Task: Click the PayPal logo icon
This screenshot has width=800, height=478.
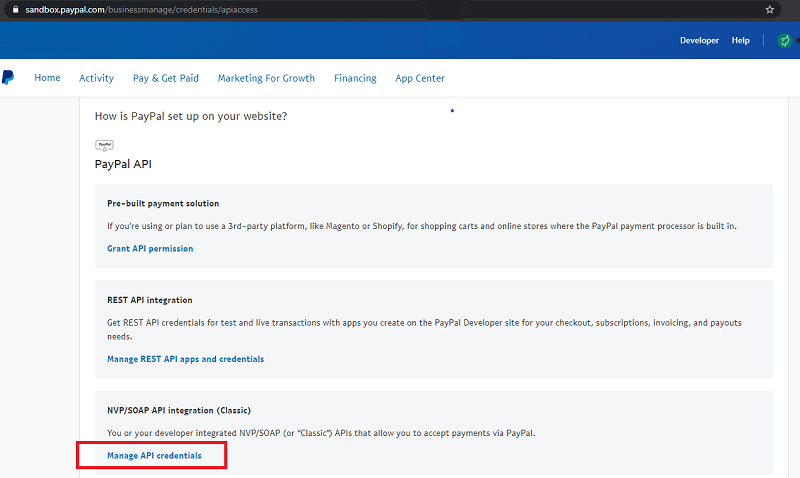Action: coord(8,78)
